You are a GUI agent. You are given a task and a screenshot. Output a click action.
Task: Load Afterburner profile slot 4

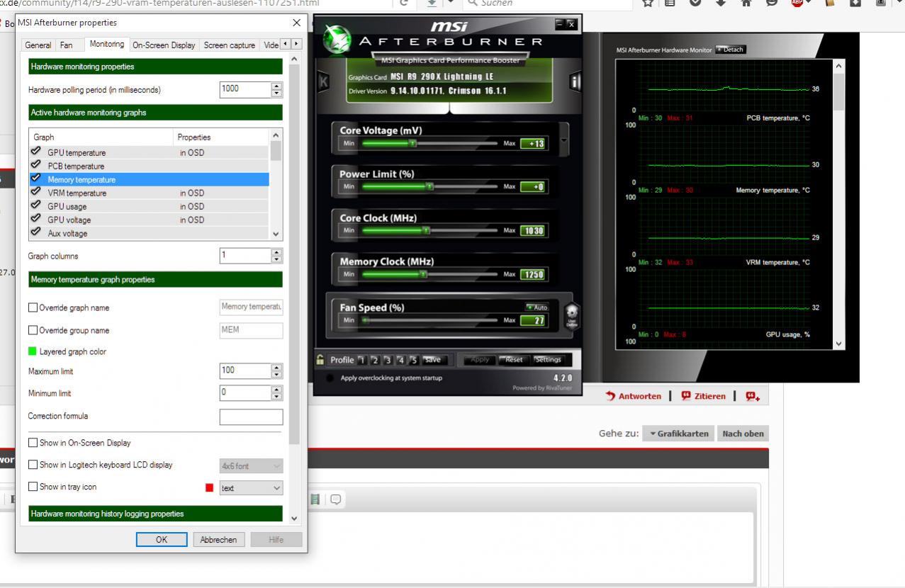[x=400, y=359]
